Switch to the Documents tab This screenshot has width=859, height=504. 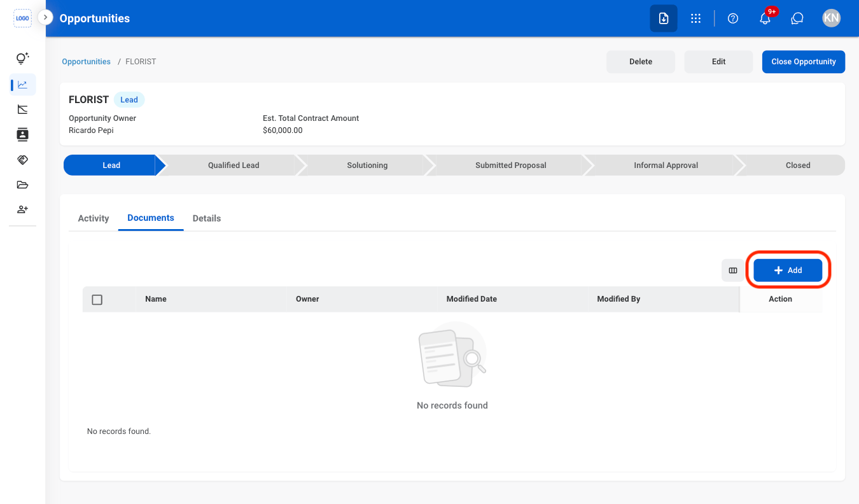(151, 218)
